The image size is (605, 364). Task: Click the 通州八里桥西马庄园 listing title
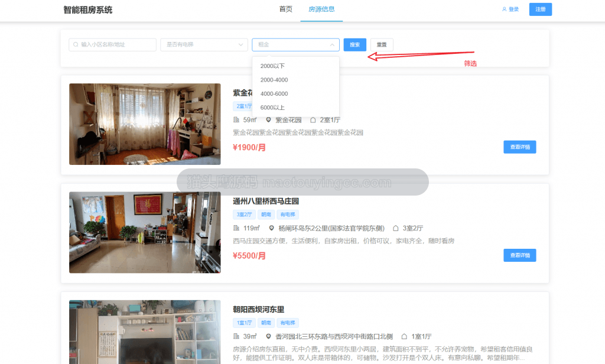pos(266,201)
